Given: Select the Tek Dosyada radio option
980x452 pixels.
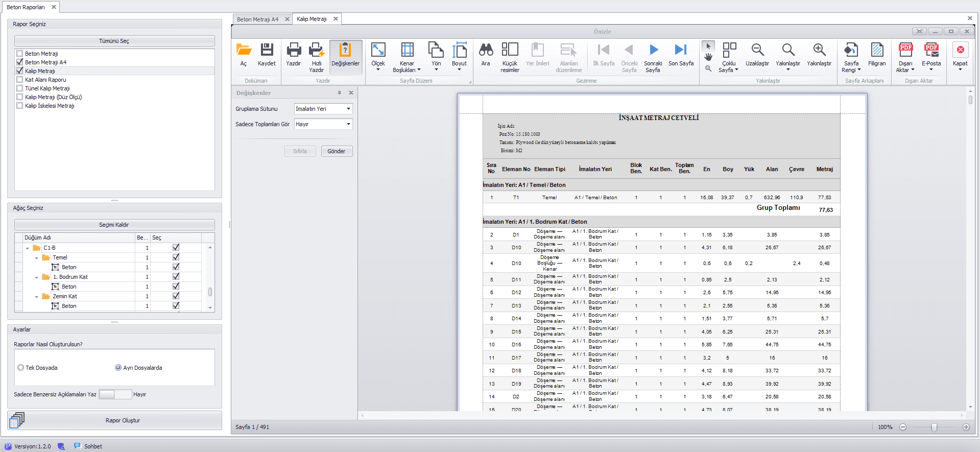Looking at the screenshot, I should tap(21, 368).
